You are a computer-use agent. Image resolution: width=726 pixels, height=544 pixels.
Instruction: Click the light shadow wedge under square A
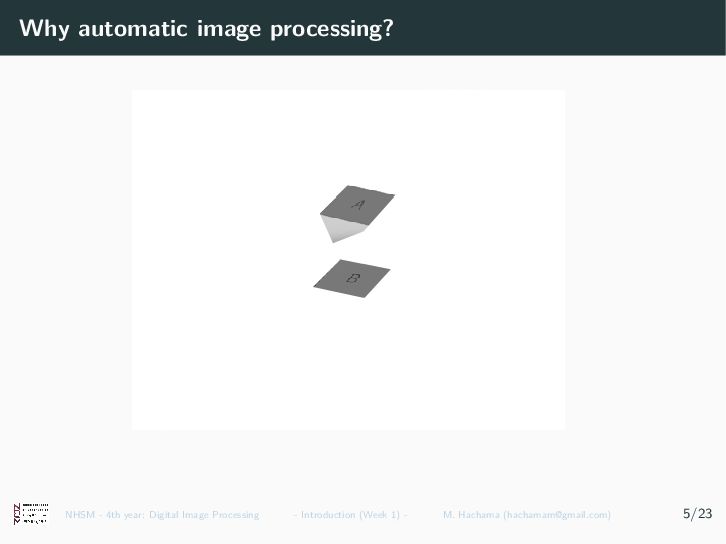click(340, 230)
